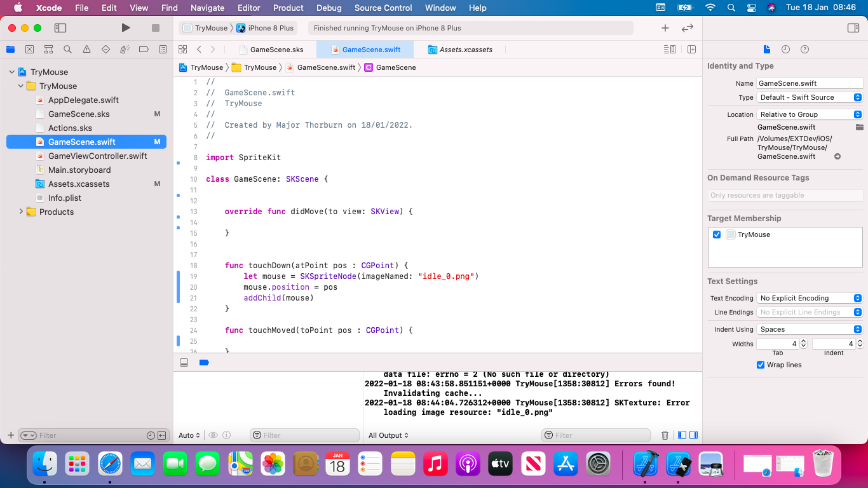Open the Issue navigator warning icon
Image resolution: width=868 pixels, height=488 pixels.
[86, 50]
